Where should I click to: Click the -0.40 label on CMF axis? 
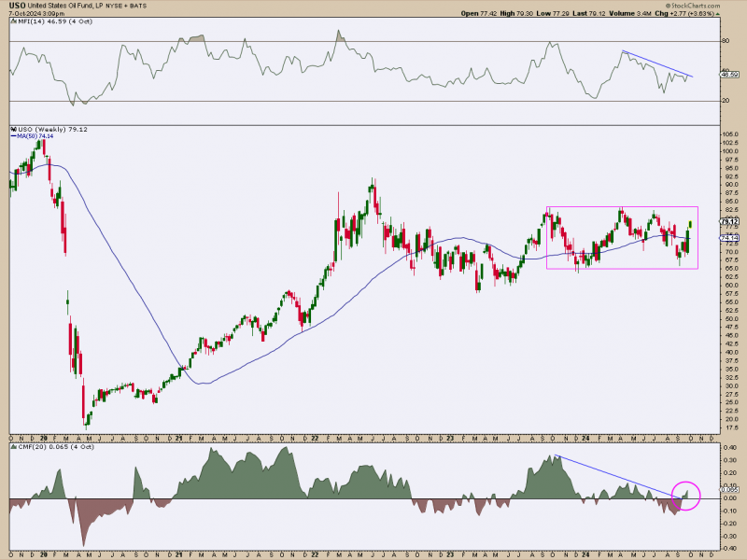pyautogui.click(x=730, y=549)
